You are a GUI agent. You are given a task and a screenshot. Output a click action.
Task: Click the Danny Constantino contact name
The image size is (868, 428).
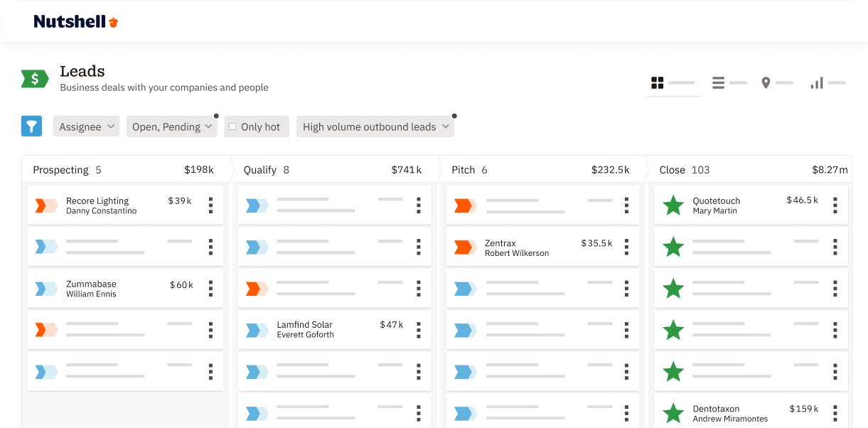point(101,211)
